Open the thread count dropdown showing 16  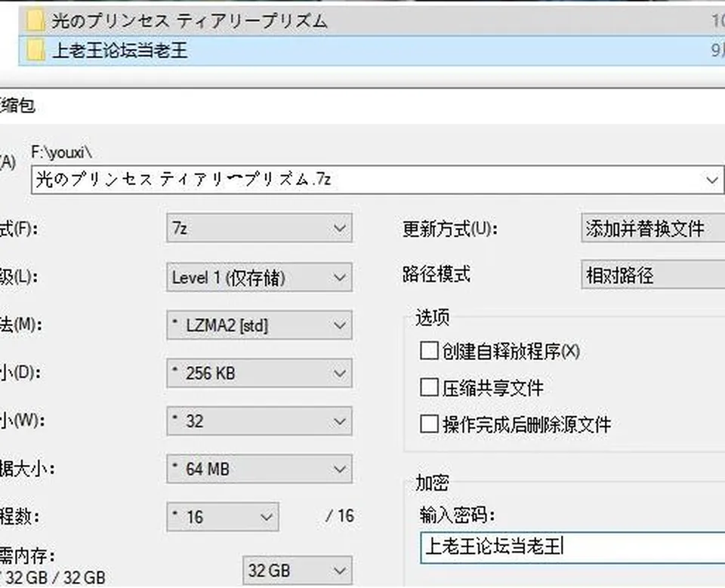[223, 517]
